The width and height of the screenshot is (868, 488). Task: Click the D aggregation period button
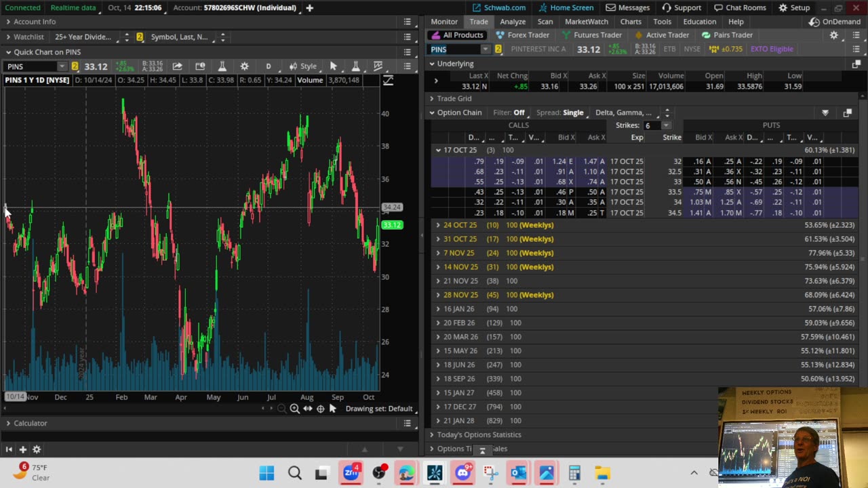point(268,66)
